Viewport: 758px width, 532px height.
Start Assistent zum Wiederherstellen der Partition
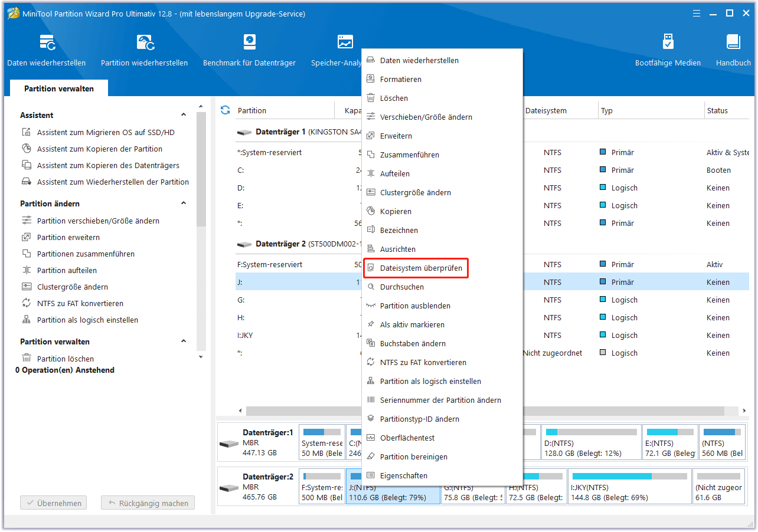[113, 182]
